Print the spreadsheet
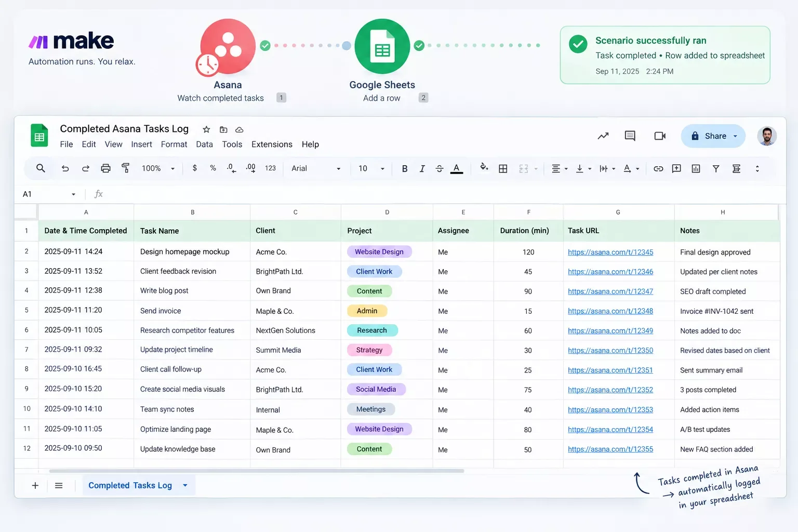This screenshot has width=798, height=532. [105, 168]
